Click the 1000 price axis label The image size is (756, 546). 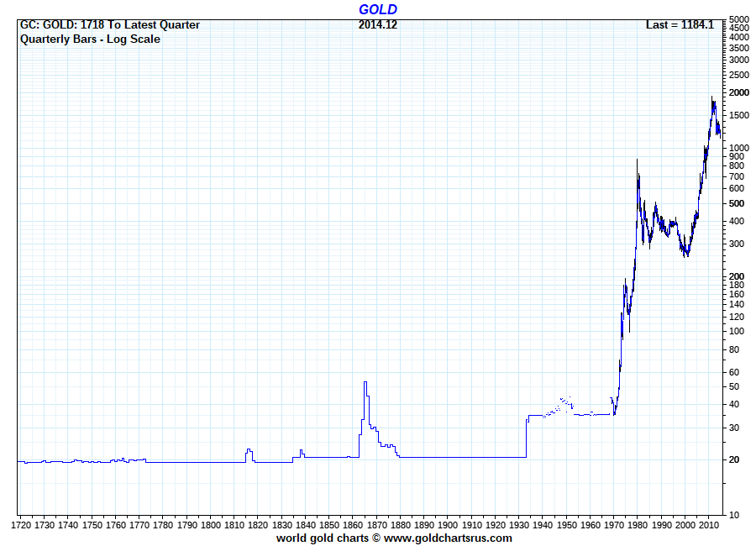pos(739,148)
